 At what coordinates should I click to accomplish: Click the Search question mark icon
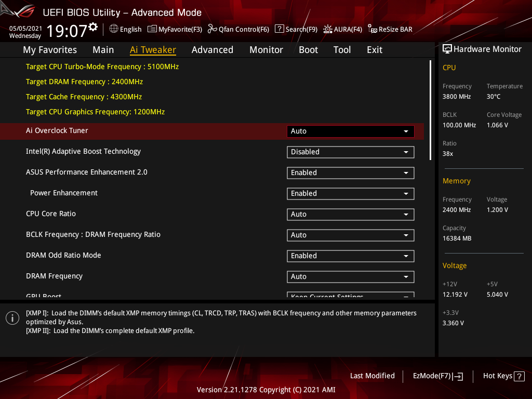point(279,29)
